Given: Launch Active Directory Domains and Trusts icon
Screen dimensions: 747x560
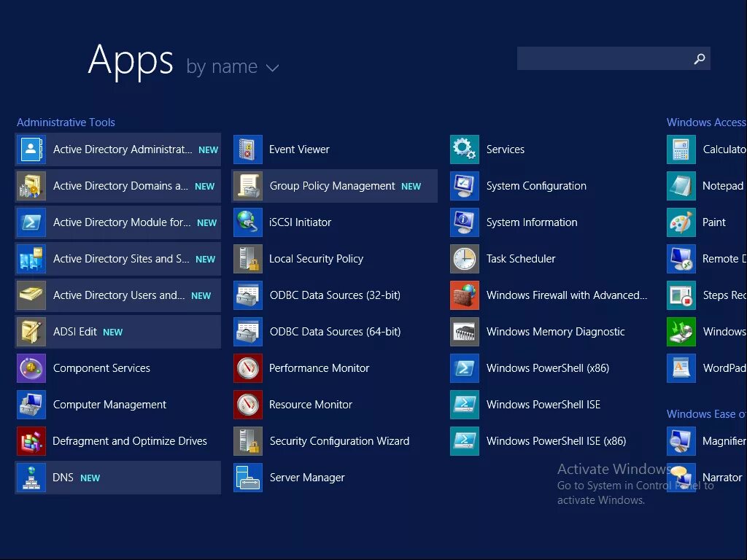Looking at the screenshot, I should [31, 186].
